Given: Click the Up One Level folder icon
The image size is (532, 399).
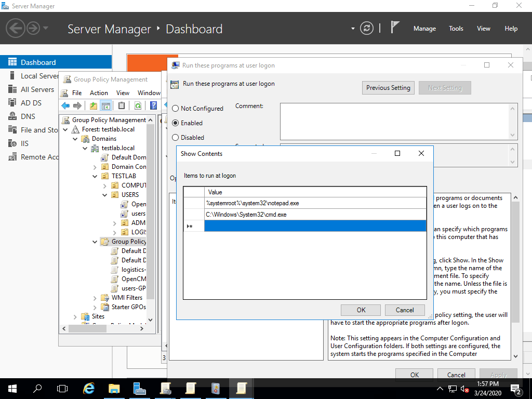Looking at the screenshot, I should 94,105.
